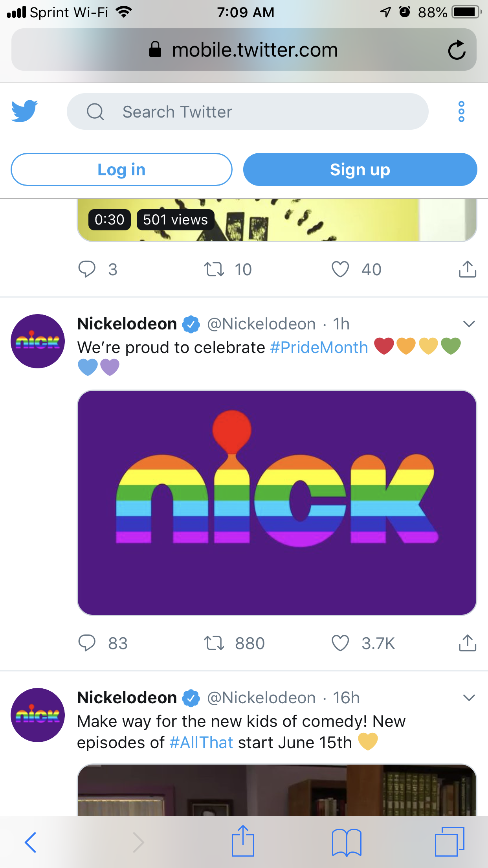
Task: Like the video tweet with 40 likes
Action: pos(340,269)
